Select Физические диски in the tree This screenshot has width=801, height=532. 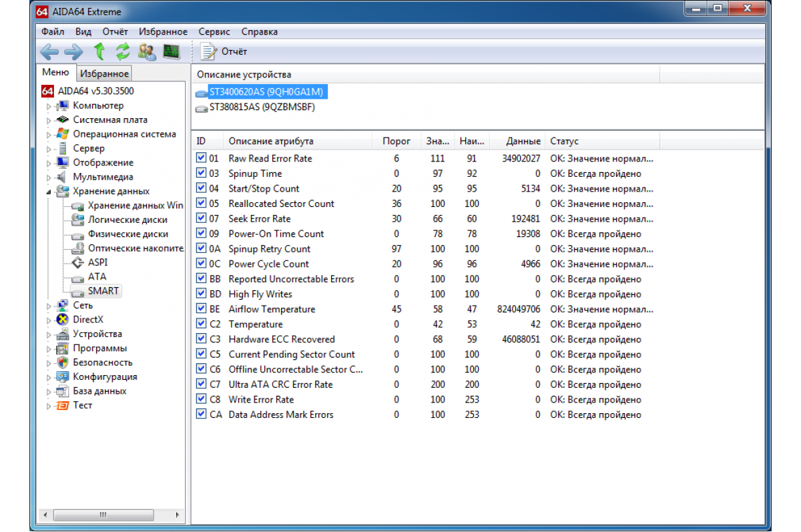pyautogui.click(x=128, y=234)
